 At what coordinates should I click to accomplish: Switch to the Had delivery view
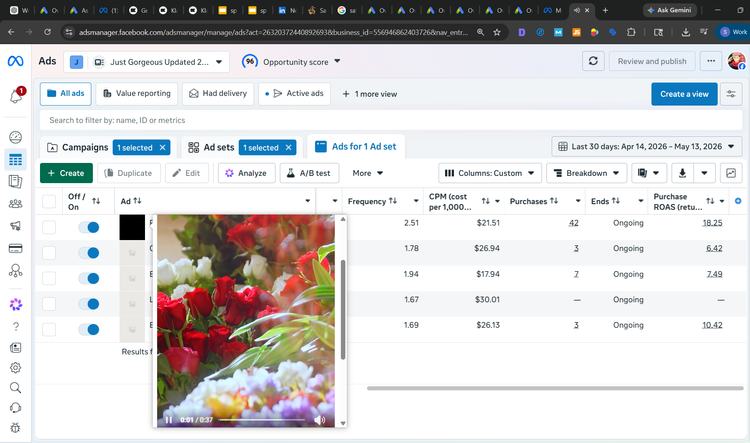tap(218, 94)
